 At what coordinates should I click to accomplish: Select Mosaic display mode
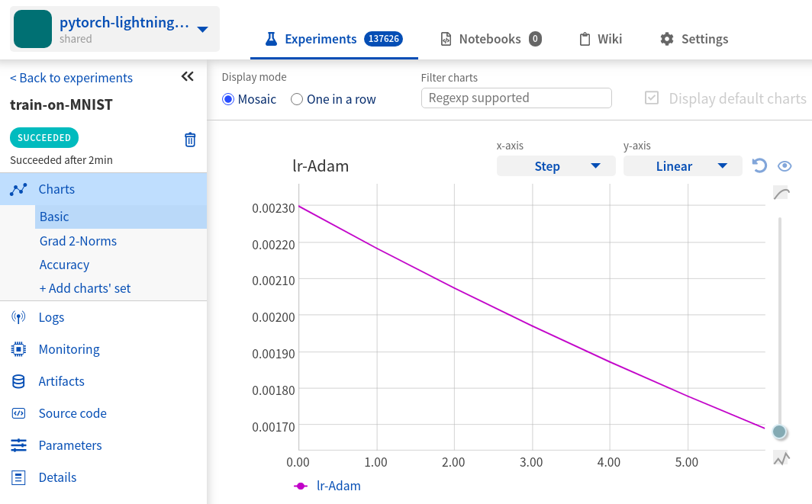pyautogui.click(x=228, y=99)
